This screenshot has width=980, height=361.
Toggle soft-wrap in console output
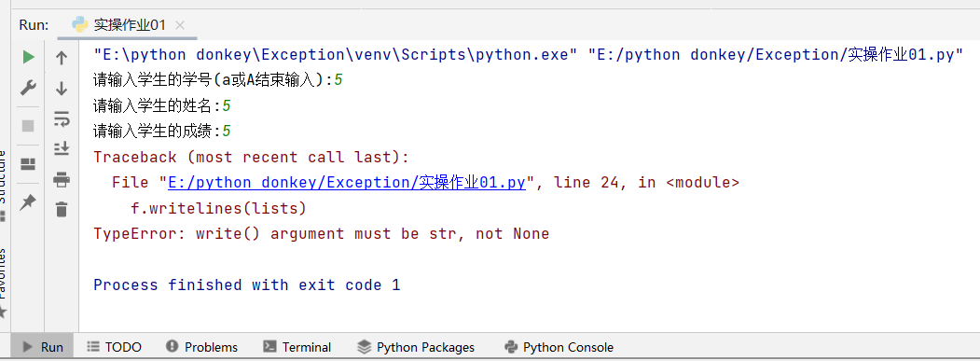click(62, 118)
